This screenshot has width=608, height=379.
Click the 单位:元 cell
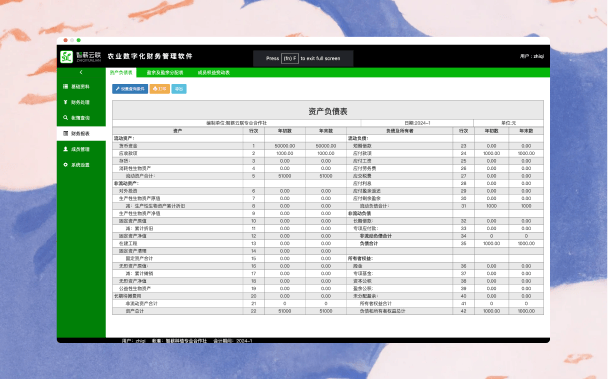(x=508, y=123)
